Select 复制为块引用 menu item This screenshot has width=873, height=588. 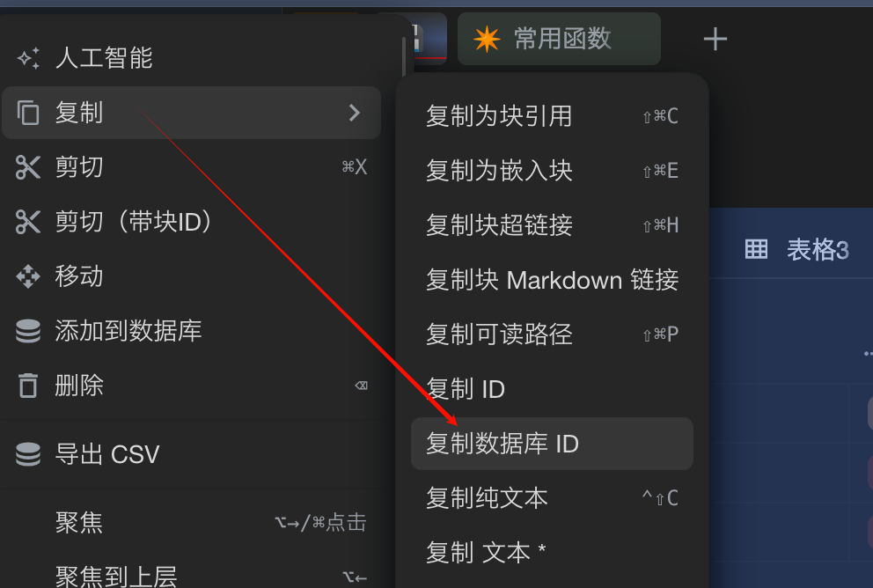tap(552, 116)
